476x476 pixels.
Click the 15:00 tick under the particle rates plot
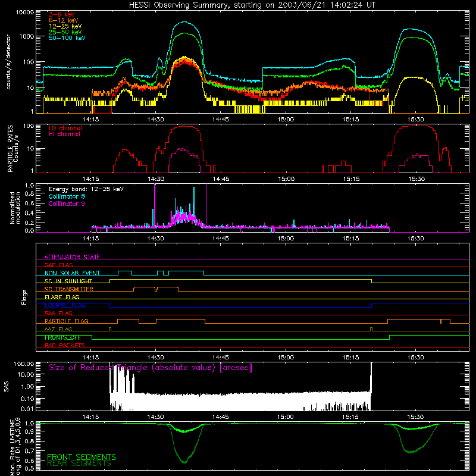point(286,179)
